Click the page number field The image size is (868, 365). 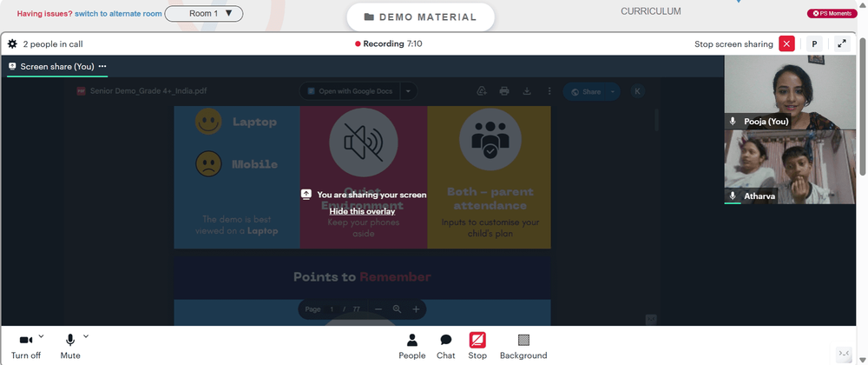tap(332, 309)
